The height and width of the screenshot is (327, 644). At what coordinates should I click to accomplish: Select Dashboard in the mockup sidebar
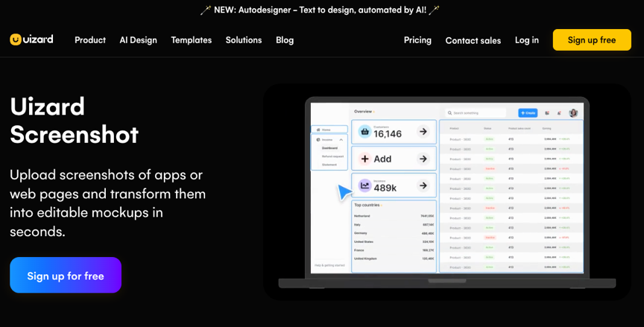329,148
